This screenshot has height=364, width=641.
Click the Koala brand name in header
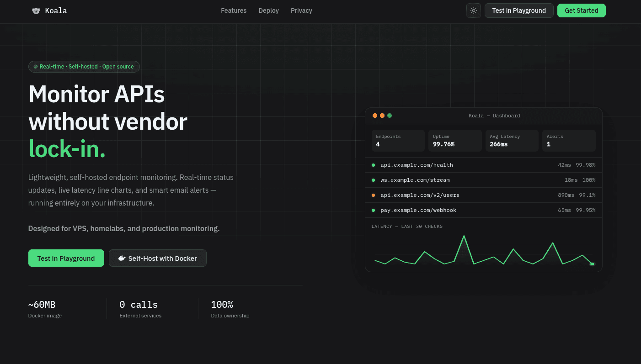[x=56, y=11]
